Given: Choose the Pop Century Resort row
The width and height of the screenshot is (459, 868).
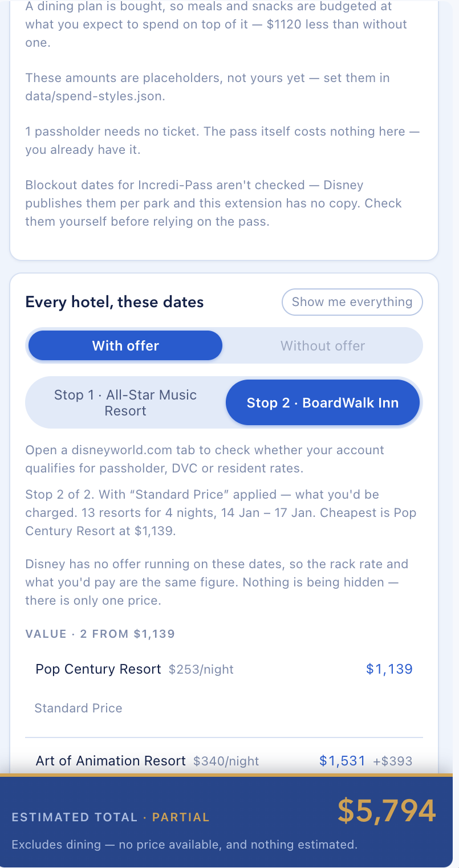Looking at the screenshot, I should coord(224,688).
